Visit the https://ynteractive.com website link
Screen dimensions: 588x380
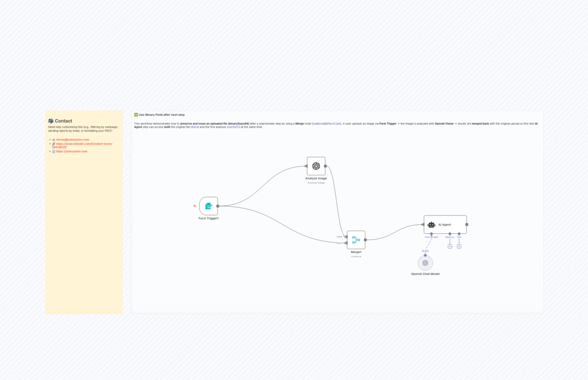coord(72,151)
